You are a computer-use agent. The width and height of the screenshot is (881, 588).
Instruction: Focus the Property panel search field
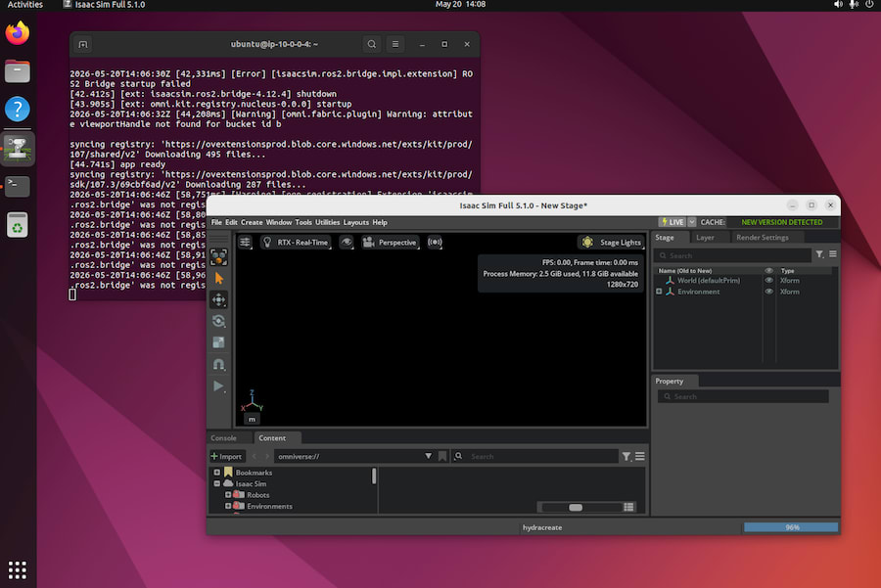(743, 396)
